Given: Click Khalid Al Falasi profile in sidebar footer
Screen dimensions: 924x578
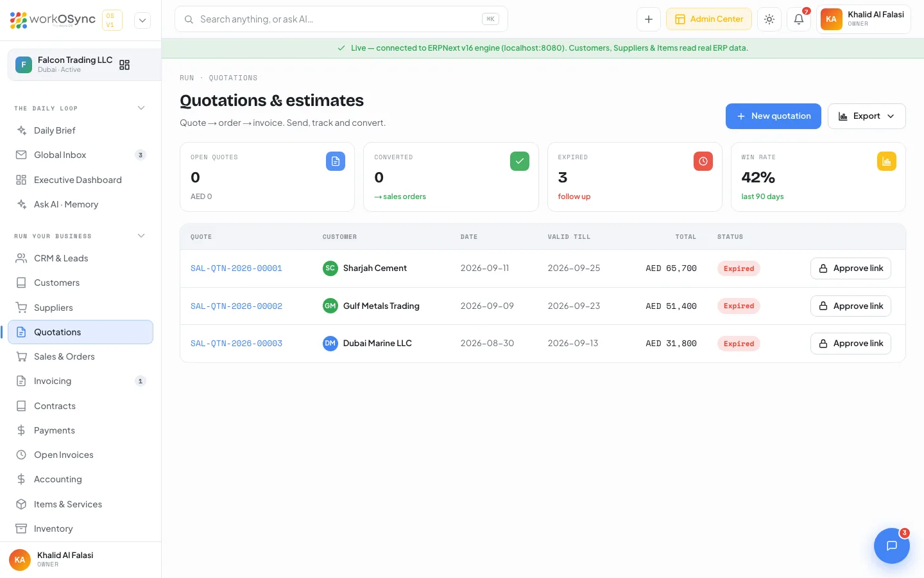Looking at the screenshot, I should point(81,559).
